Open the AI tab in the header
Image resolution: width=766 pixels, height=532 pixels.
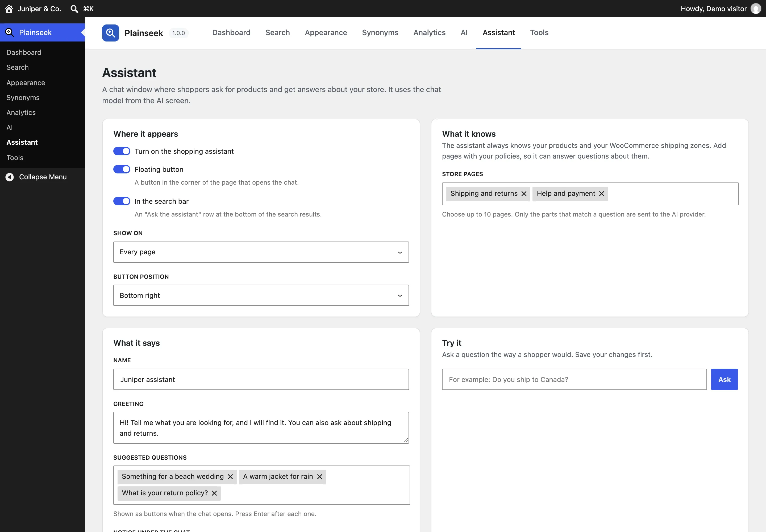tap(464, 33)
